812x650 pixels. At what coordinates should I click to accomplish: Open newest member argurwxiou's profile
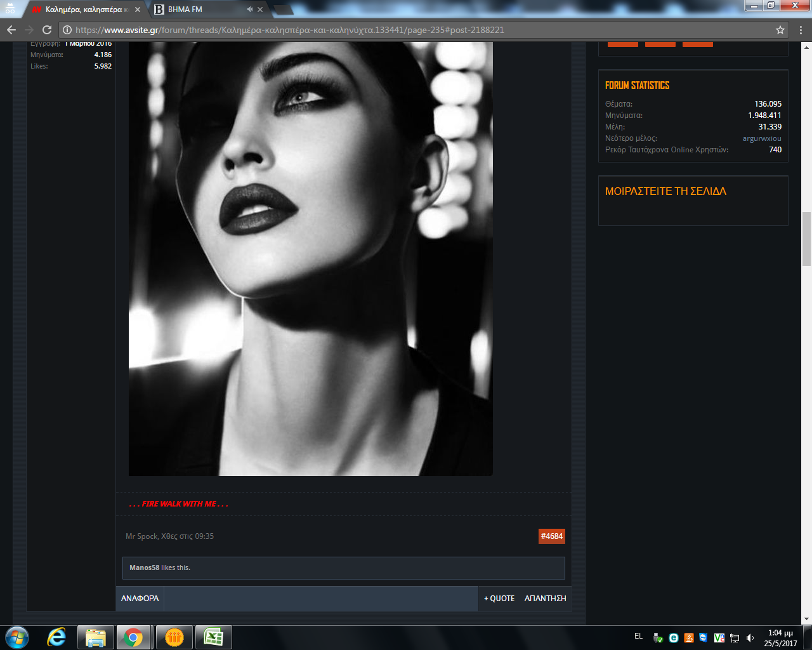[762, 138]
